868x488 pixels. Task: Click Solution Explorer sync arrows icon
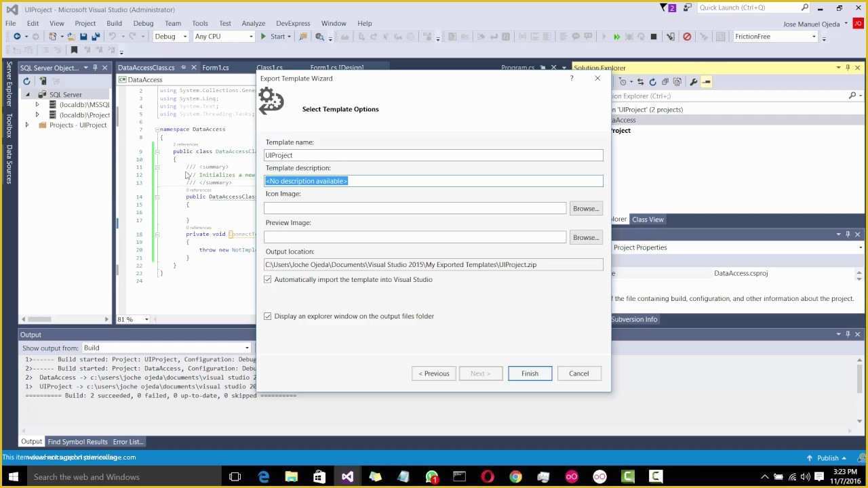(640, 82)
